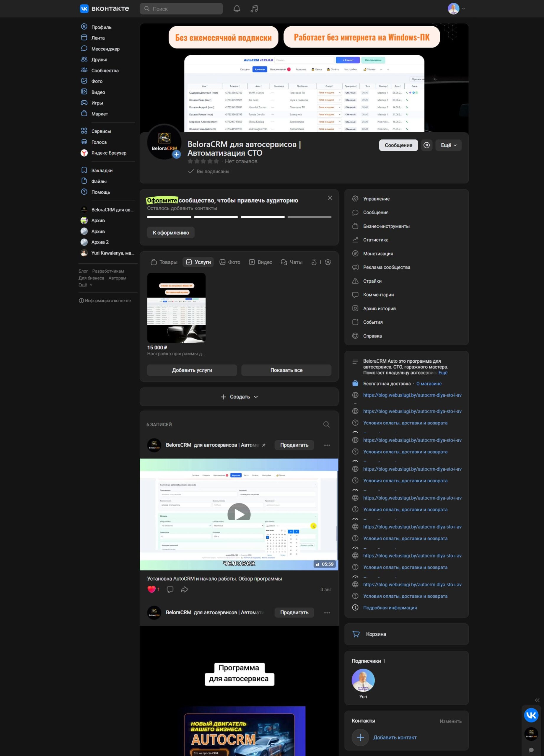The height and width of the screenshot is (756, 544).
Task: Click Изменить in the Контакты block
Action: pos(451,721)
